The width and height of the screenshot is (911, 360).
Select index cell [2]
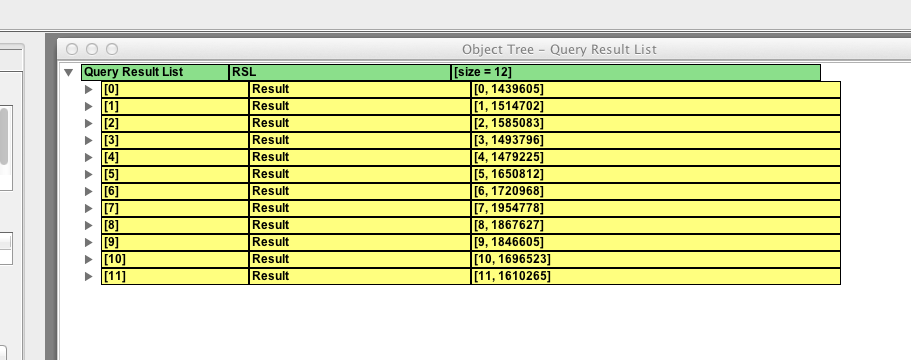[x=175, y=123]
